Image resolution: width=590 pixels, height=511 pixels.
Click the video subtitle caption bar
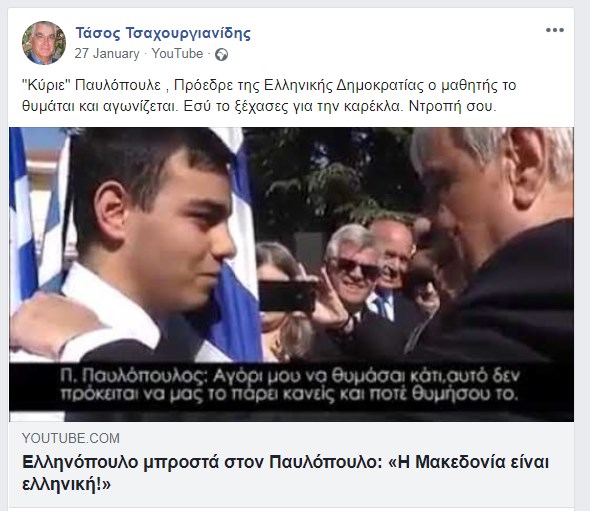292,386
